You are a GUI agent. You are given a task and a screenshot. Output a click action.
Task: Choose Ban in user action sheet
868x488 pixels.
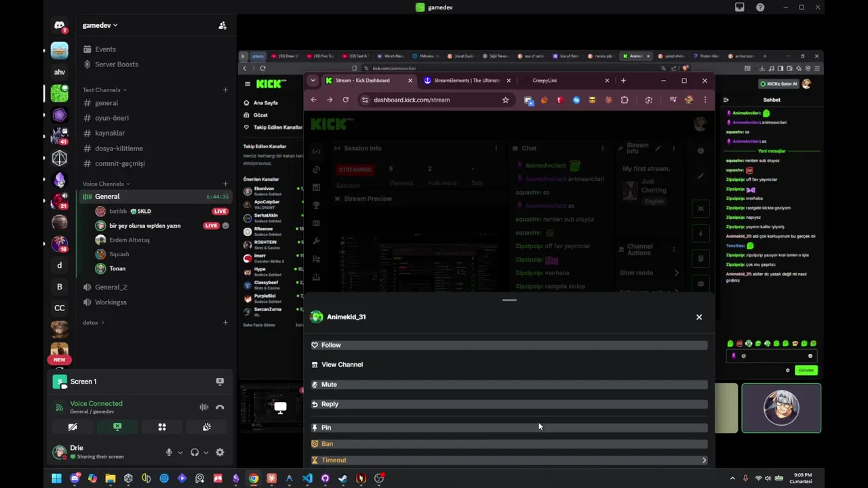click(x=509, y=444)
